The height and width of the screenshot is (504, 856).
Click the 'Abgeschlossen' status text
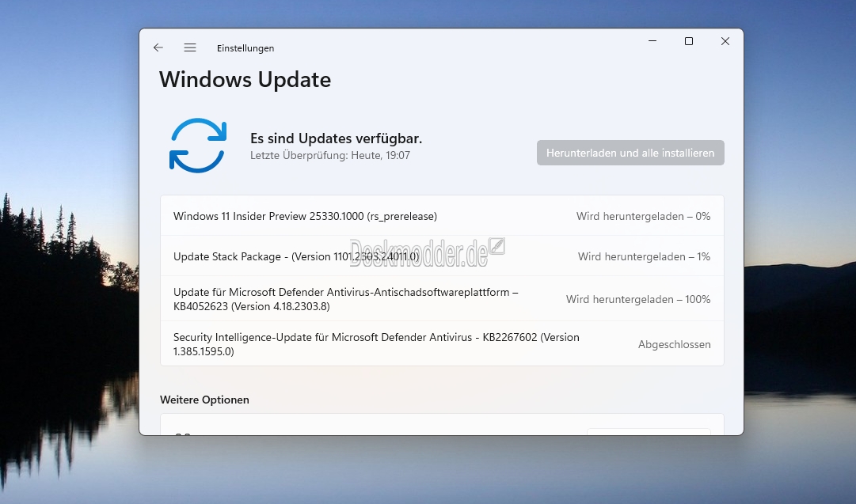point(674,345)
